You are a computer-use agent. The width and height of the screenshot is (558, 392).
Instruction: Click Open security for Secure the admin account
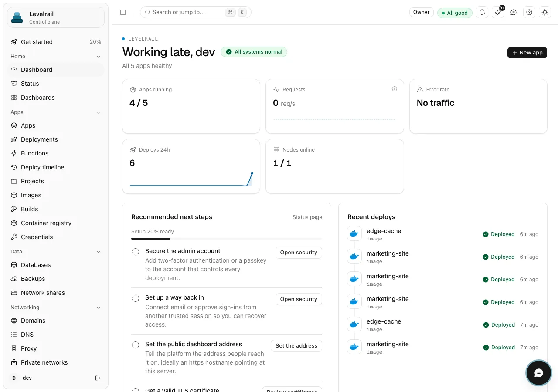click(299, 253)
